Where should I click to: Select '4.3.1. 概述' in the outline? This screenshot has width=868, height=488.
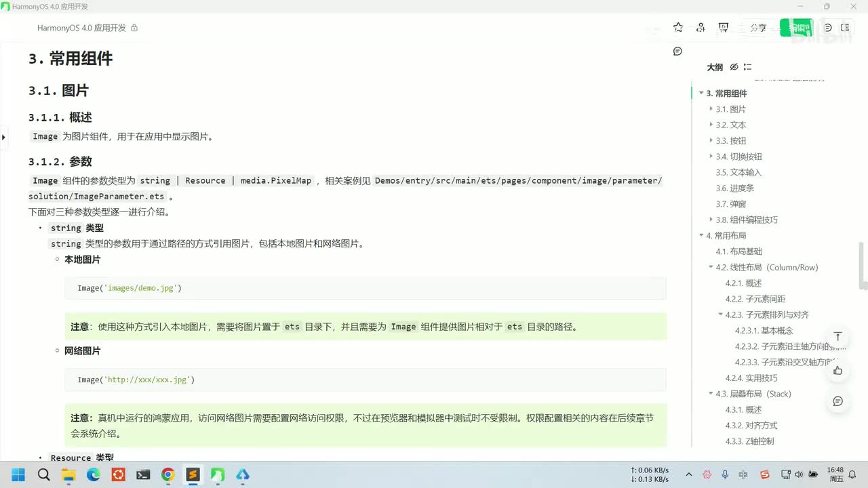click(743, 409)
